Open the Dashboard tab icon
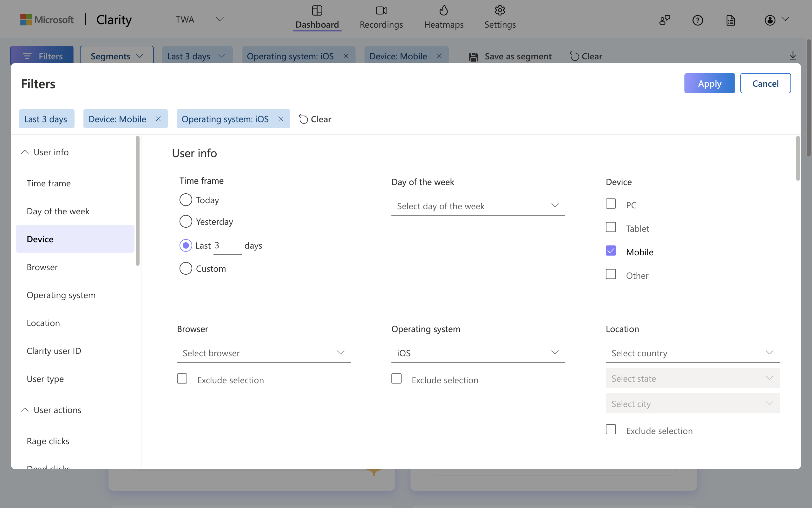Image resolution: width=812 pixels, height=508 pixels. tap(317, 10)
